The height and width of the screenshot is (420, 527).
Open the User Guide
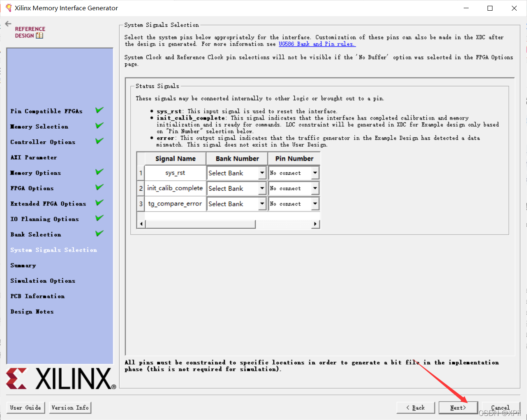click(25, 408)
